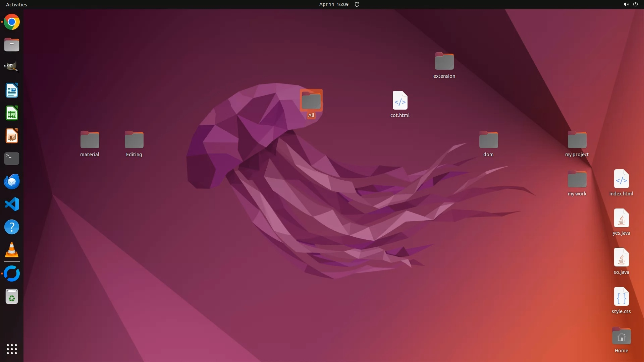Open the Terminal from dock

tap(12, 159)
